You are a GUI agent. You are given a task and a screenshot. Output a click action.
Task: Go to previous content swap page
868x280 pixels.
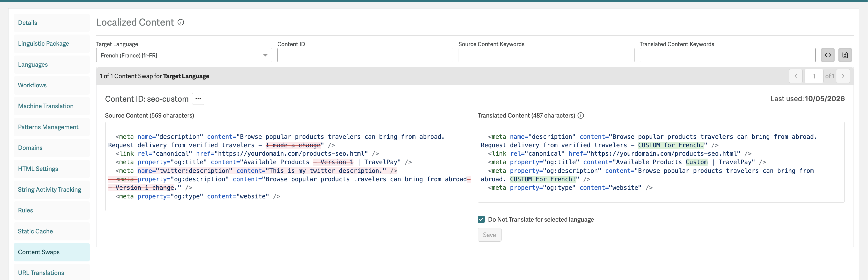[x=796, y=76]
